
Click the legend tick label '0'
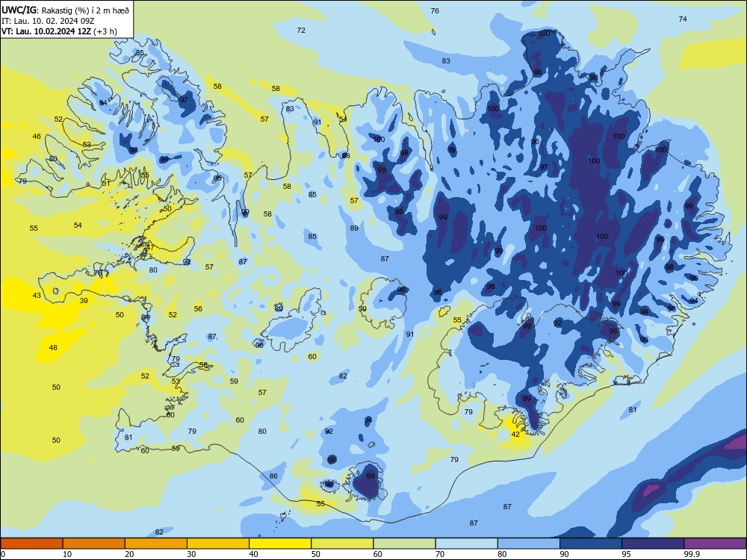[3, 554]
